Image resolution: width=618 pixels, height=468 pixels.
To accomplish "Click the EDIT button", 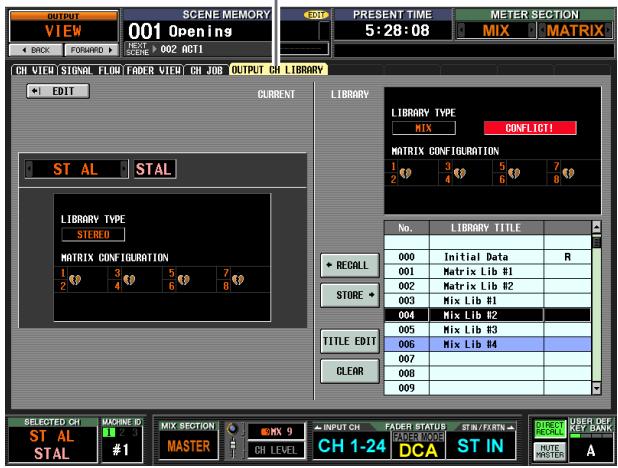I will 58,91.
